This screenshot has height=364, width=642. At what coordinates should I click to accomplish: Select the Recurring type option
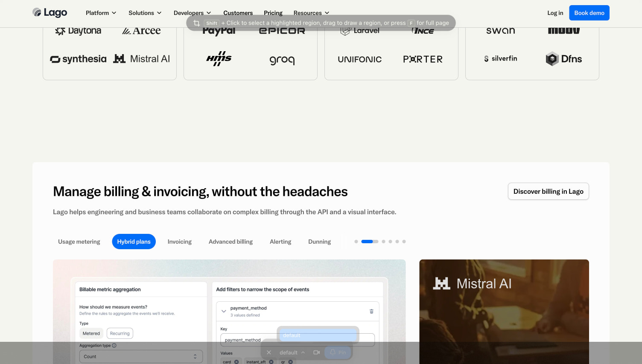pos(120,333)
